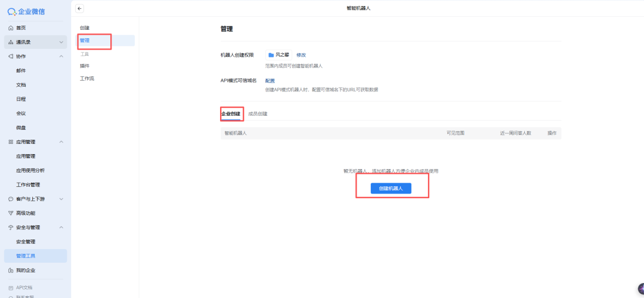Collapse the 协作 section chevron
Image resolution: width=644 pixels, height=298 pixels.
point(61,56)
